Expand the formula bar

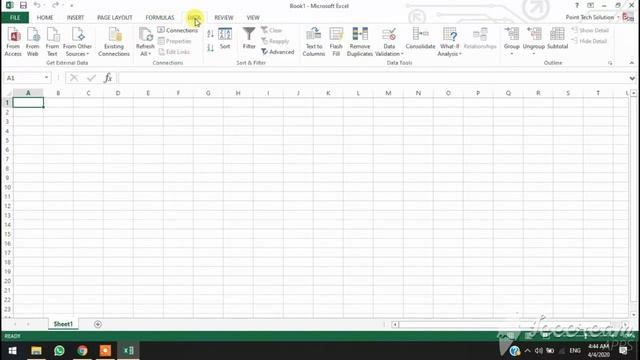pos(632,78)
